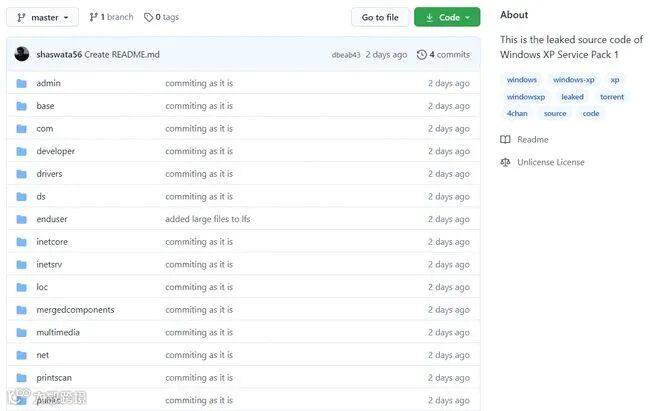The height and width of the screenshot is (411, 650).
Task: Click the commits history clock icon
Action: [x=422, y=55]
